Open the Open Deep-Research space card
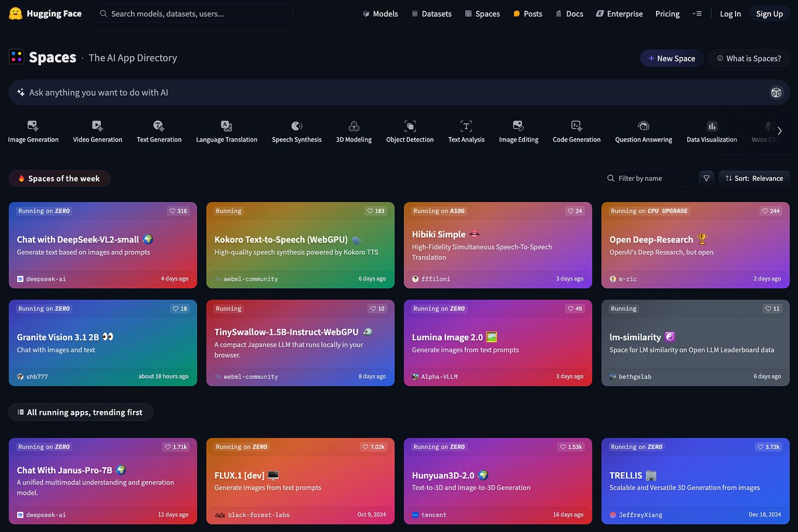Viewport: 798px width, 532px height. [696, 245]
